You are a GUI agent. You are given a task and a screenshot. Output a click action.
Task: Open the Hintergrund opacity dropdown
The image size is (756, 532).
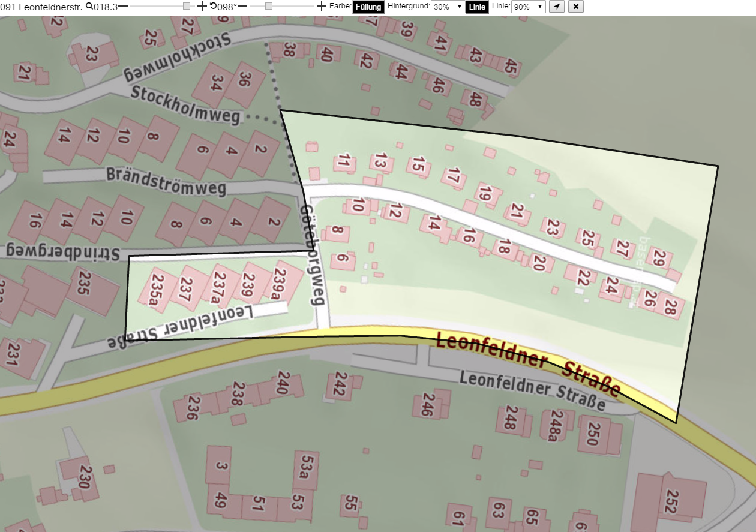pyautogui.click(x=448, y=7)
